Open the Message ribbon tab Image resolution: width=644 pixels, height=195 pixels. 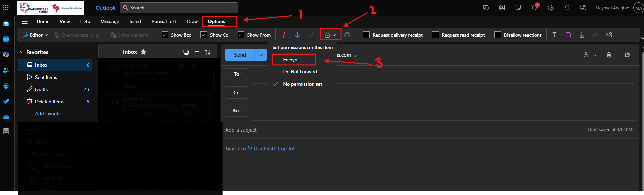[110, 21]
